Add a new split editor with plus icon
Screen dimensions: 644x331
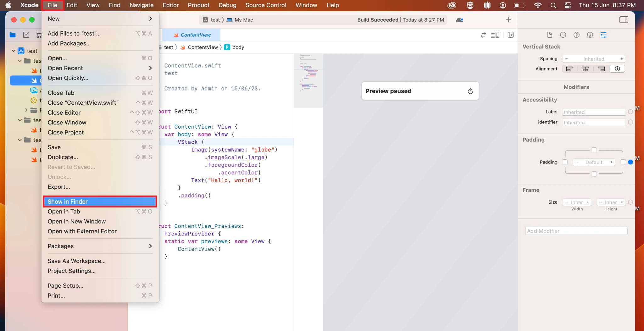511,35
